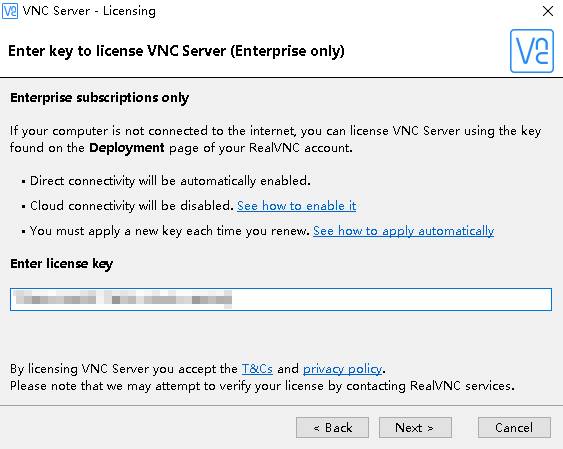Image resolution: width=563 pixels, height=449 pixels.
Task: Click the 'VNC Server - Licensing' title text
Action: tap(89, 11)
